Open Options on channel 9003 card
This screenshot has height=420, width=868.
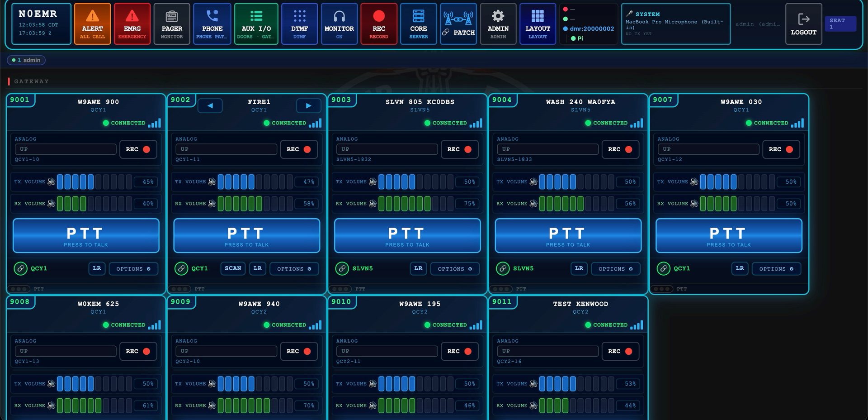tap(455, 269)
